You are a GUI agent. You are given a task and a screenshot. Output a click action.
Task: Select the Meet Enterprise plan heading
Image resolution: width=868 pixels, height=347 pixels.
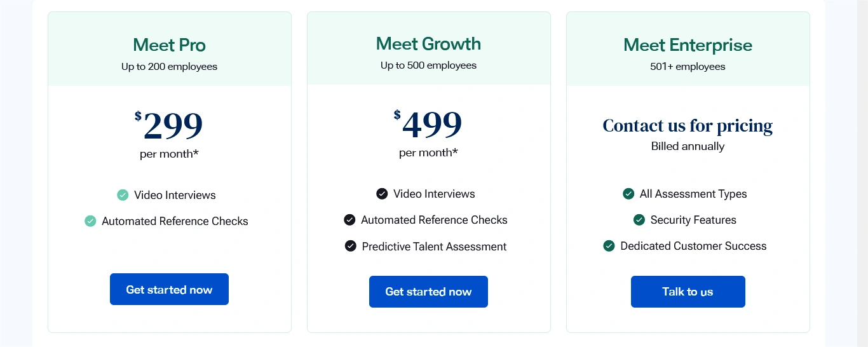[688, 45]
